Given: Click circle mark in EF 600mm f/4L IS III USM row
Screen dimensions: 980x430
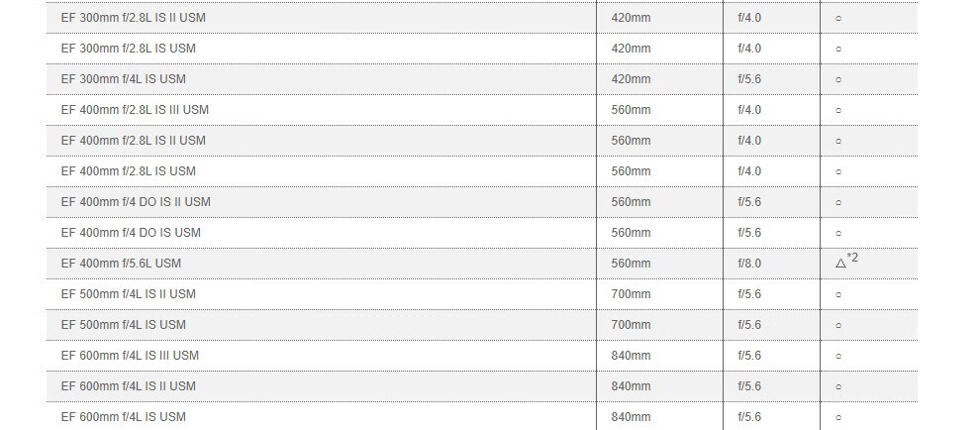Looking at the screenshot, I should pyautogui.click(x=838, y=356).
